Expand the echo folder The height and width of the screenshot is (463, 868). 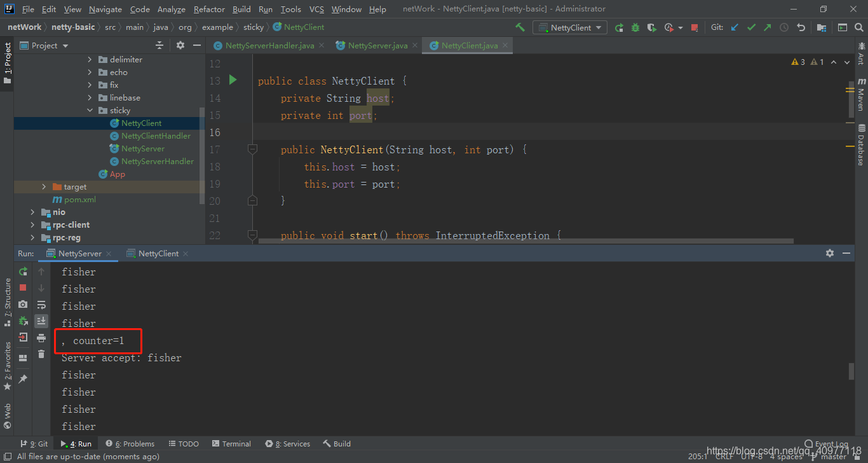click(90, 72)
